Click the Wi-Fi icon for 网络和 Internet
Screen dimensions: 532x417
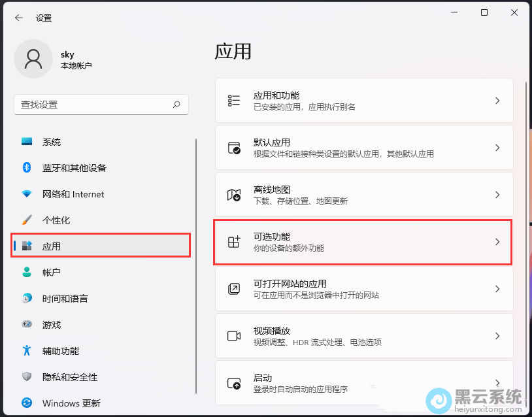point(27,194)
